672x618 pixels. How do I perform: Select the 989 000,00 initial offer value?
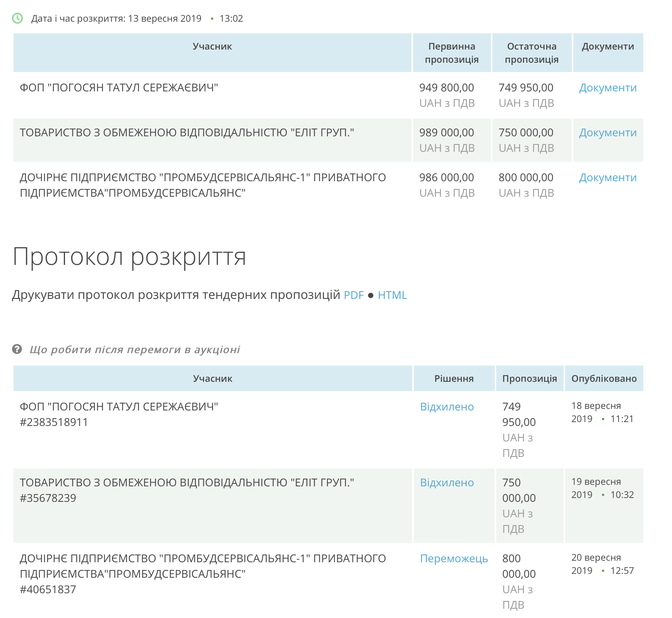coord(447,133)
